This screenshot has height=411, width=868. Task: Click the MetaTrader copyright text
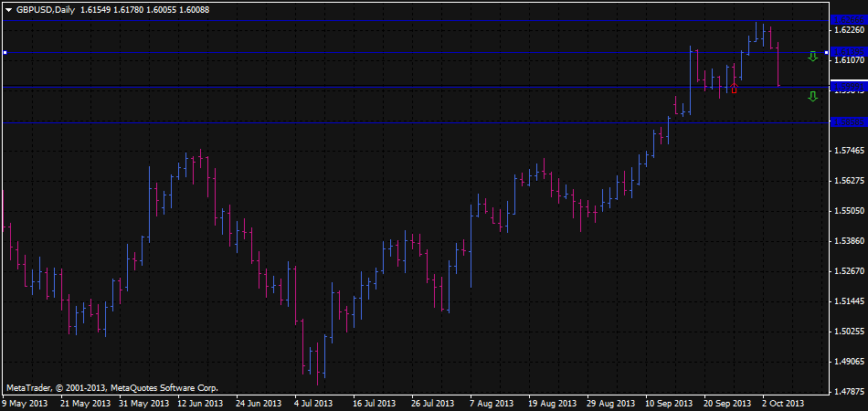[x=111, y=387]
